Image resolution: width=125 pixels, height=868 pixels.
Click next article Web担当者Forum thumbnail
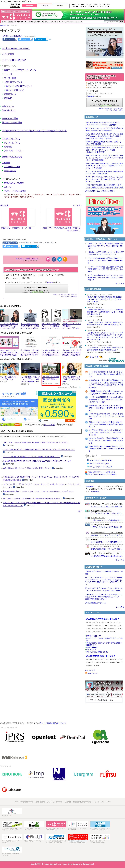point(63,217)
